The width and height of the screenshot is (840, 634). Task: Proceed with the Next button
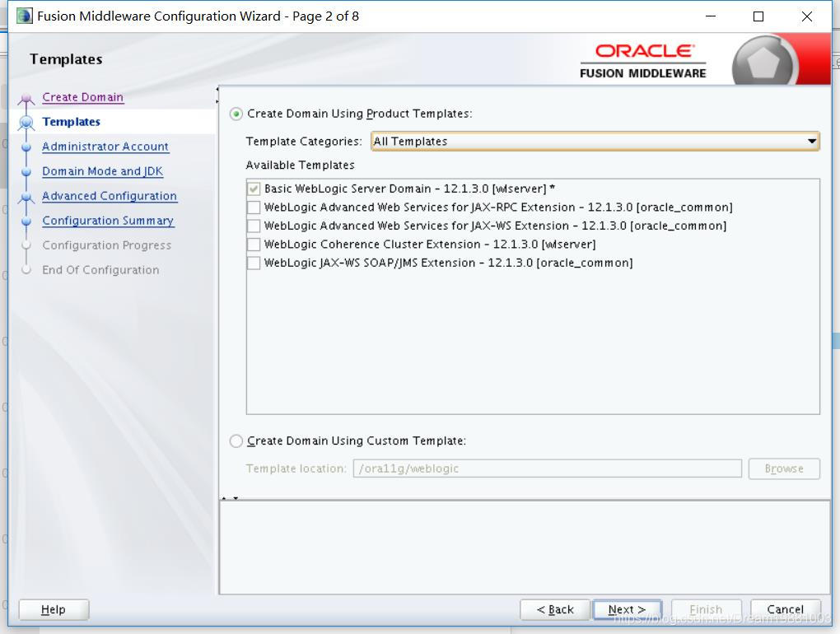627,609
